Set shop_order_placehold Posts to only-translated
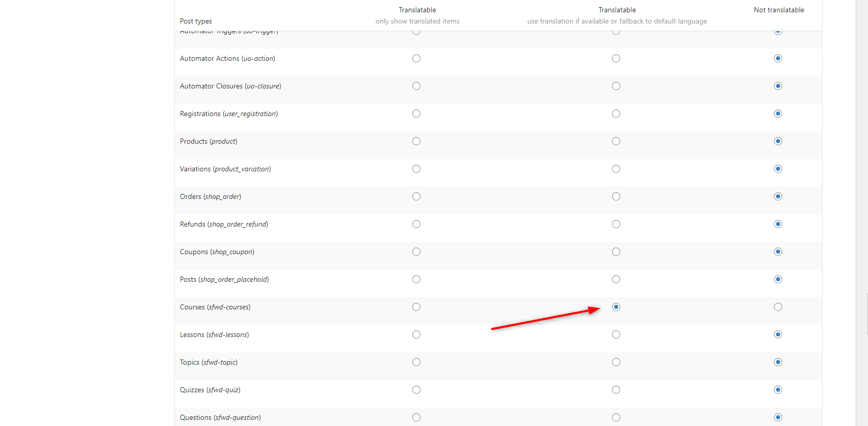The height and width of the screenshot is (426, 868). click(416, 279)
